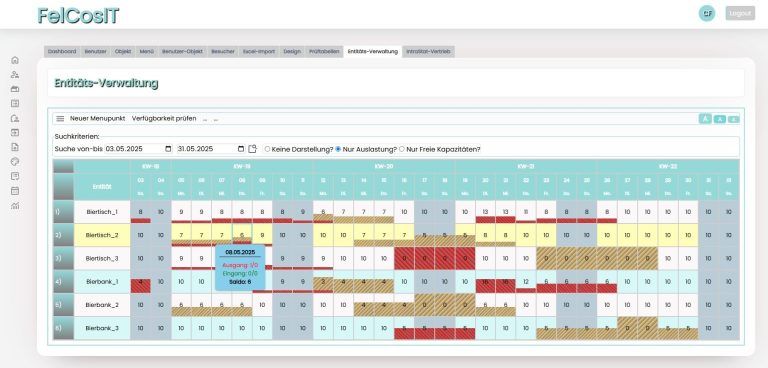Click row number 6) beside Bierbank_3
768x368 pixels.
pos(64,328)
